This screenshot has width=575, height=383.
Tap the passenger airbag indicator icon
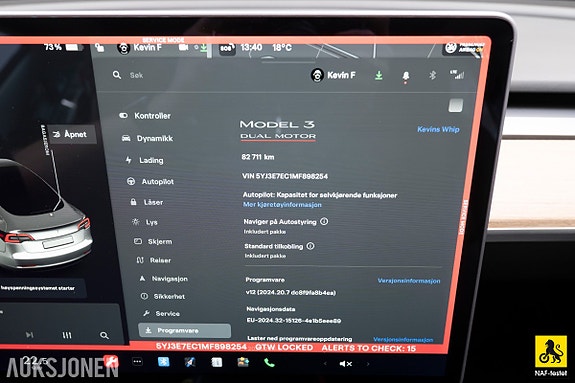[464, 48]
